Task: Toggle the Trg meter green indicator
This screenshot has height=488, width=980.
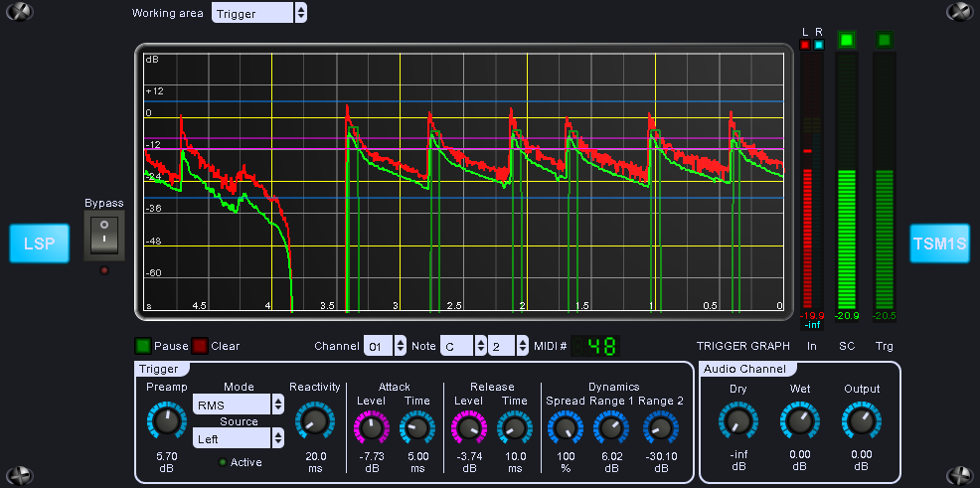Action: [885, 41]
